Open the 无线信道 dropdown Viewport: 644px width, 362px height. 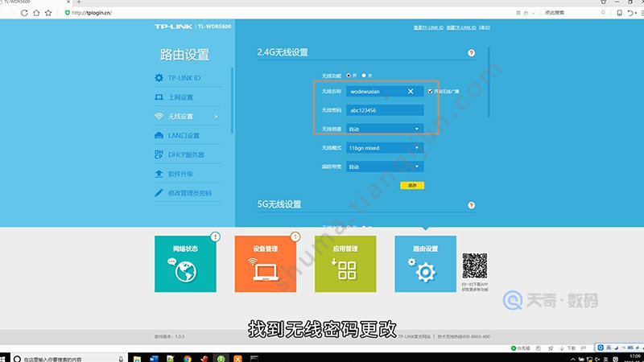point(385,129)
